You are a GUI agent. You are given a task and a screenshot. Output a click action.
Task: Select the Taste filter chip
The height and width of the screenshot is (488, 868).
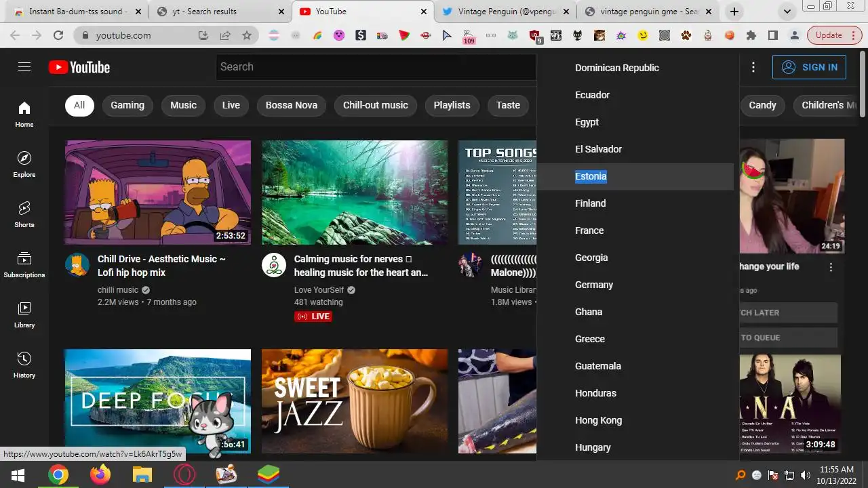pyautogui.click(x=508, y=105)
